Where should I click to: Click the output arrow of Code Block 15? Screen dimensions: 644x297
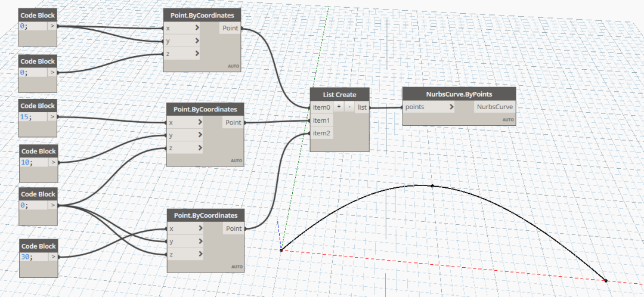click(52, 117)
